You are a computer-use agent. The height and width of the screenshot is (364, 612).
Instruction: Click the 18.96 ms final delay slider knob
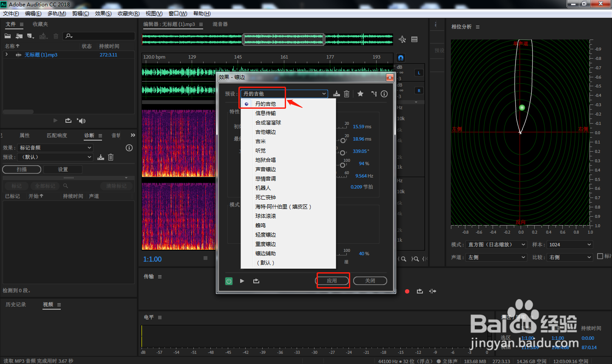pyautogui.click(x=343, y=141)
